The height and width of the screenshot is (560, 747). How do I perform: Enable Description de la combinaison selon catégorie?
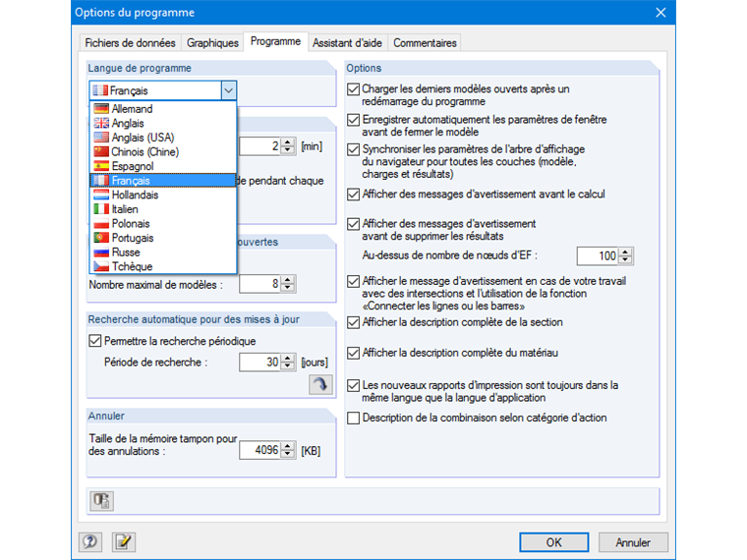tap(353, 419)
